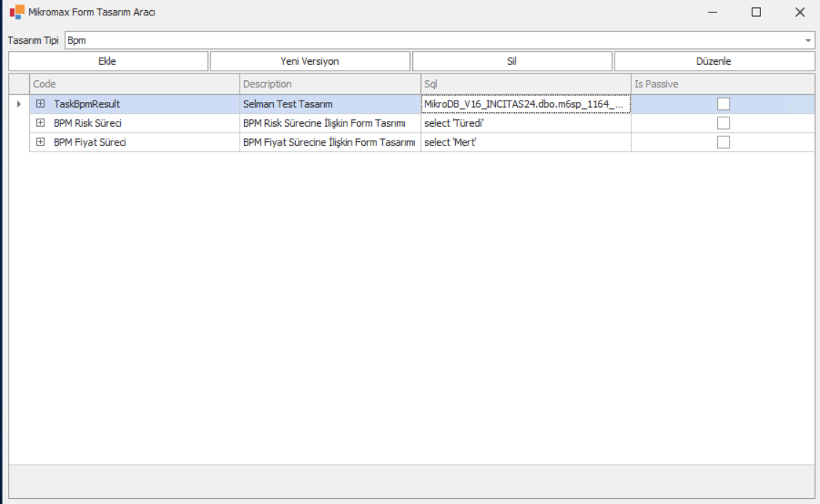The height and width of the screenshot is (504, 820).
Task: Select the BPM Fiyat Süreci code cell
Action: [x=135, y=142]
